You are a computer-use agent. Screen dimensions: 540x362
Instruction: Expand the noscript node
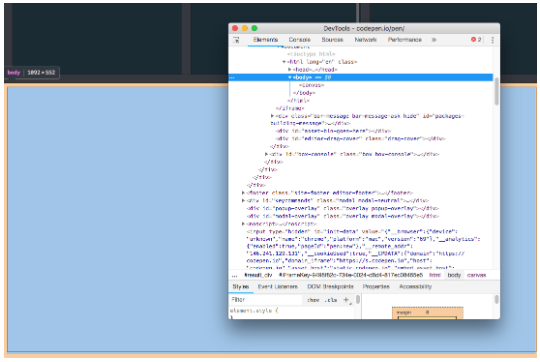[243, 224]
